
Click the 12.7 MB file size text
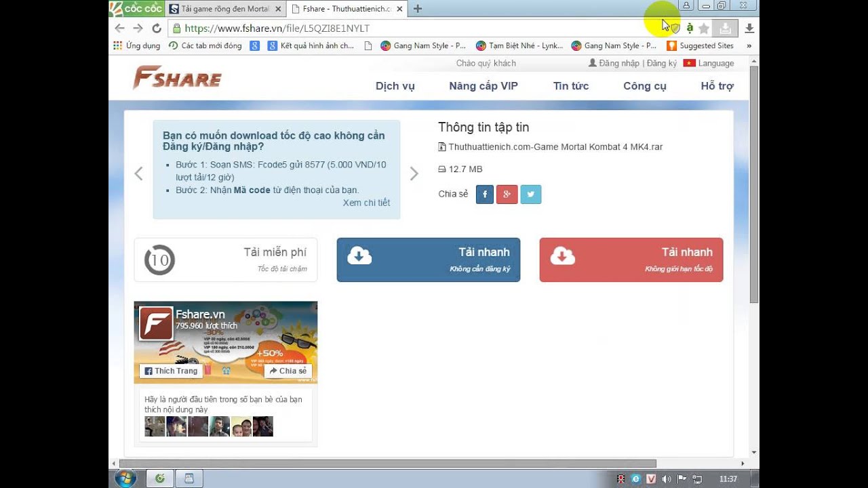tap(465, 169)
